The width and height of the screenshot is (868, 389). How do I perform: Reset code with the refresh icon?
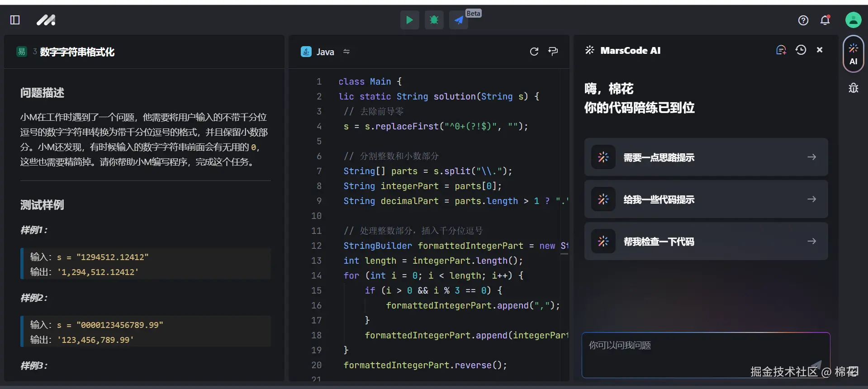(534, 52)
